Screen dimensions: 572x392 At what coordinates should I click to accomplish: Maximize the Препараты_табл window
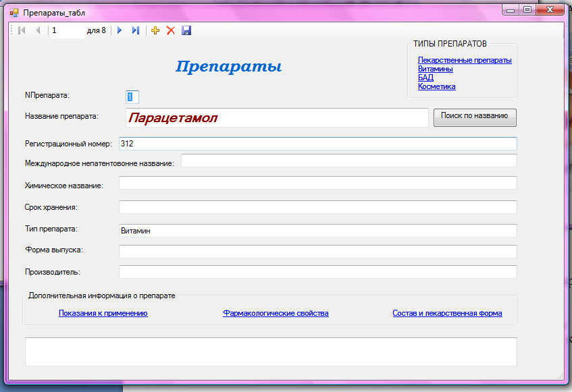point(527,10)
